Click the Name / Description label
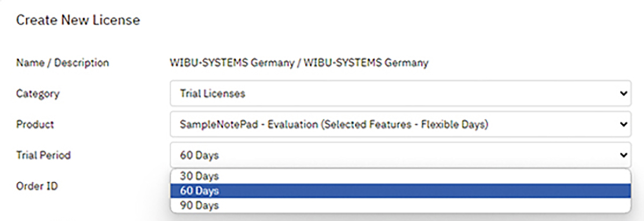644x221 pixels. 62,63
